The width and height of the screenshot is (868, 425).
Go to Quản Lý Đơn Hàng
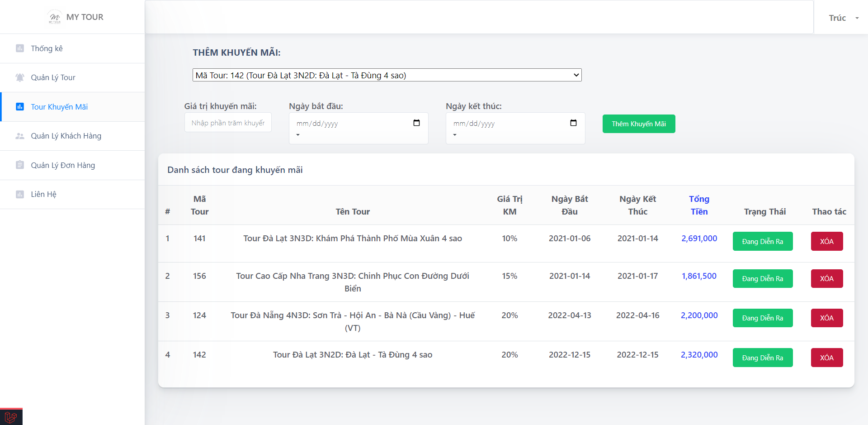(x=72, y=165)
